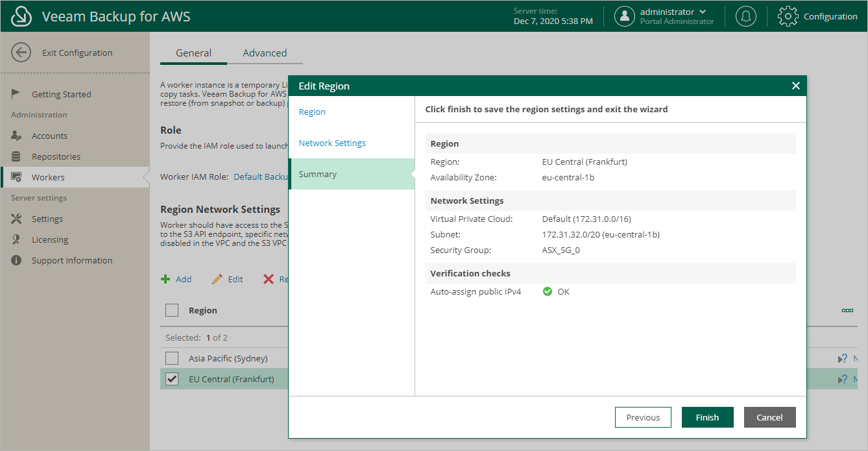Click the ASX_SG_0 security group value
This screenshot has height=451, width=868.
[561, 250]
